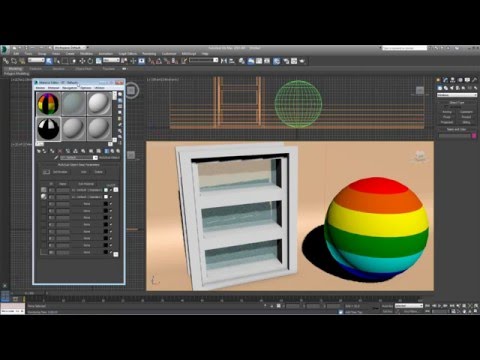480x360 pixels.
Task: Activate the Select Object tool
Action: 49,61
